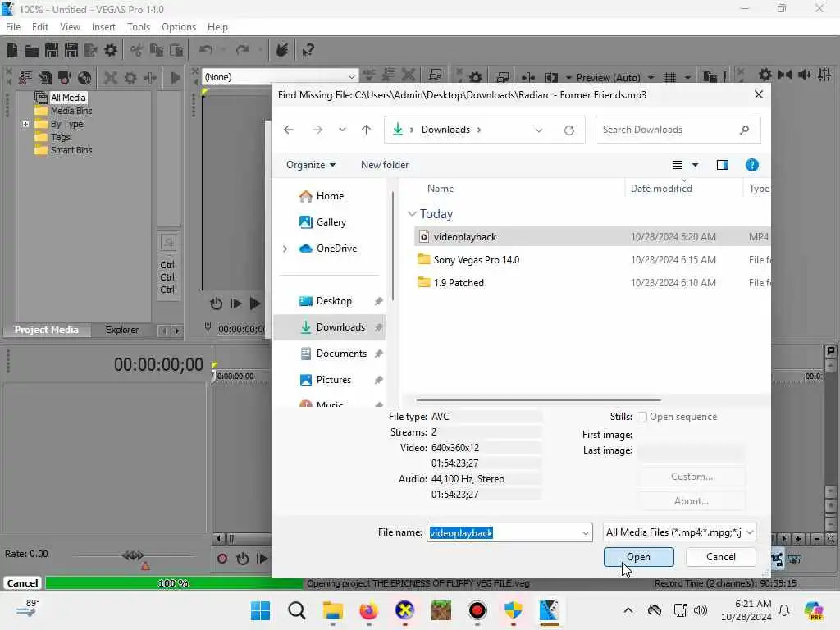Open File Explorer from the taskbar
840x630 pixels.
(333, 610)
